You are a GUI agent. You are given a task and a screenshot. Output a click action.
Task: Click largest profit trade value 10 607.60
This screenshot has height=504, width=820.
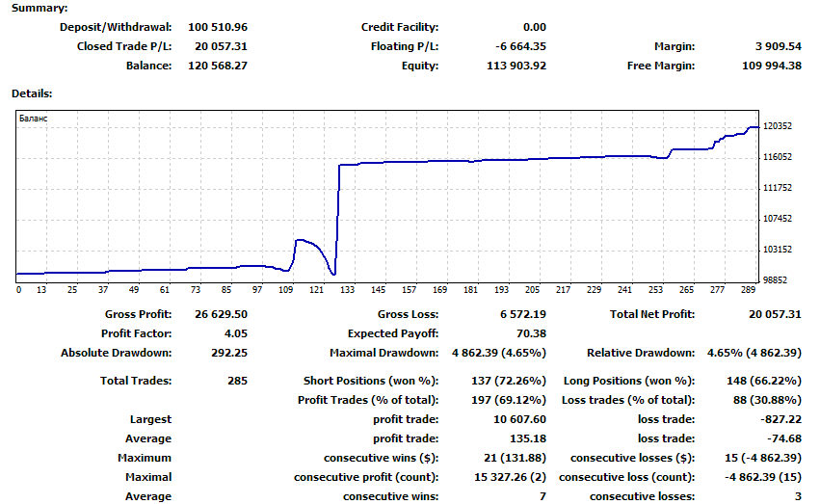519,419
